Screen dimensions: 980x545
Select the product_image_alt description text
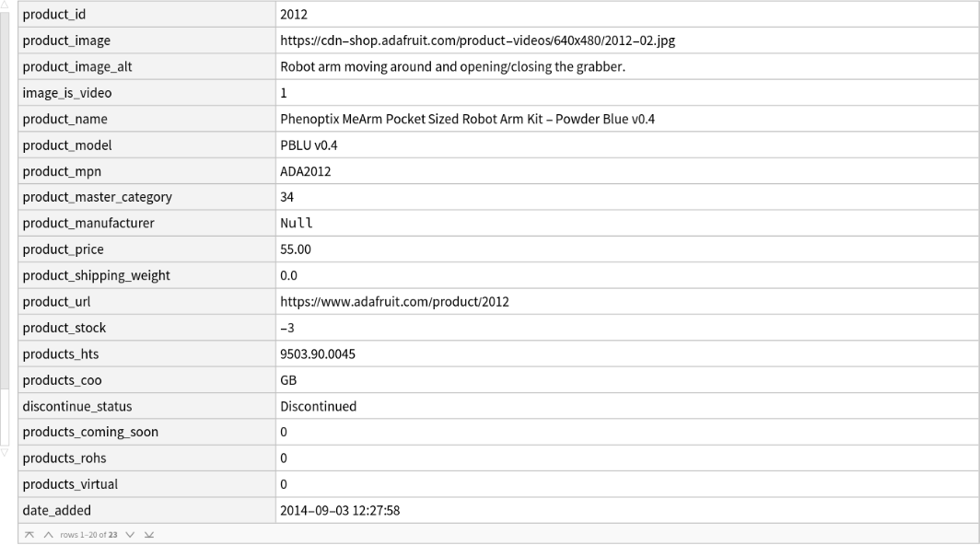click(x=452, y=67)
